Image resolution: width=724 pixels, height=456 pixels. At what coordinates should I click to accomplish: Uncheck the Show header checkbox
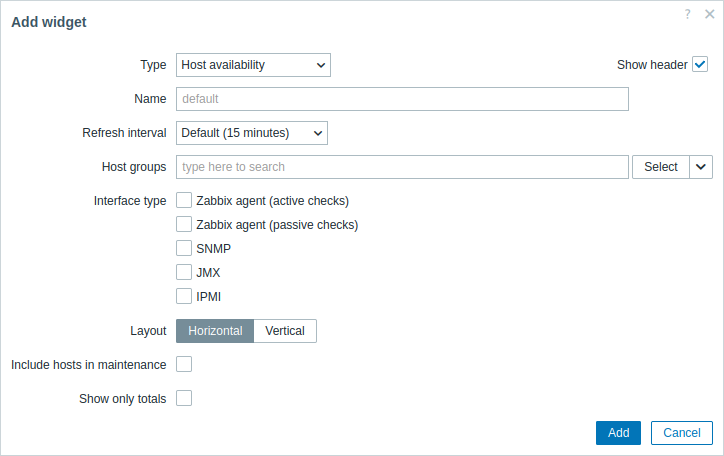pos(700,64)
